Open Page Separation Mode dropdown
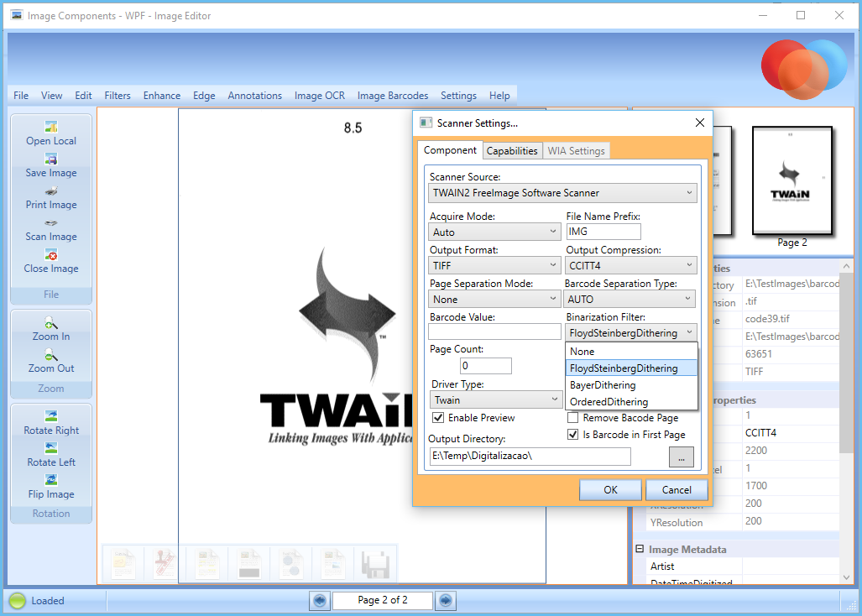Viewport: 862px width, 616px height. point(494,299)
